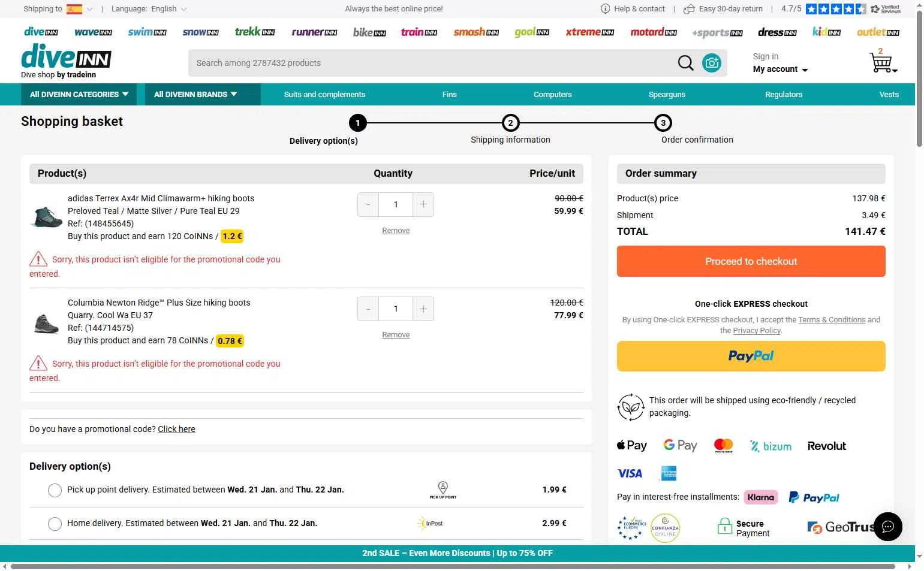Open the motardinn store logo
Viewport: 924px width, 571px height.
click(x=654, y=32)
